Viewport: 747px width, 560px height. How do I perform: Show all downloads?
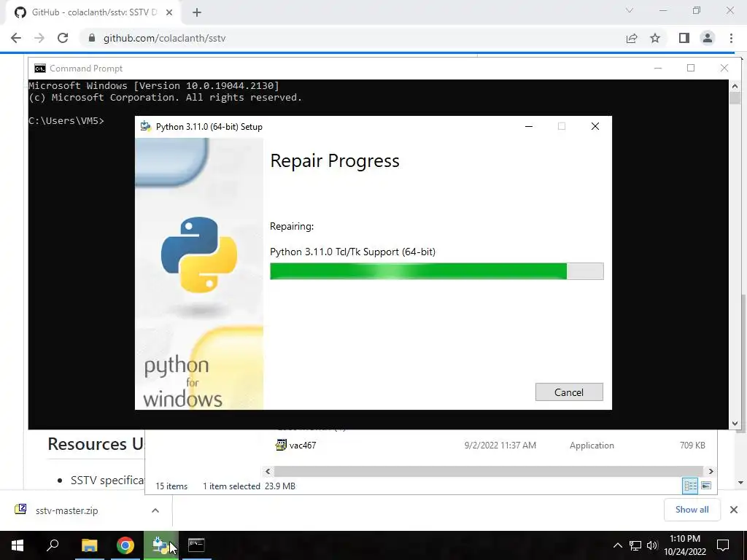click(x=692, y=510)
